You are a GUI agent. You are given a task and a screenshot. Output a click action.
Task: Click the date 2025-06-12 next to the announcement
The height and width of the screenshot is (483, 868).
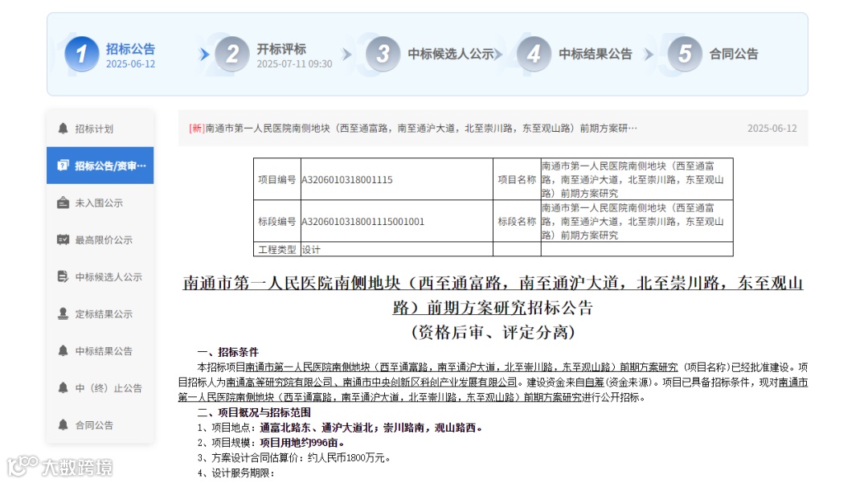774,127
